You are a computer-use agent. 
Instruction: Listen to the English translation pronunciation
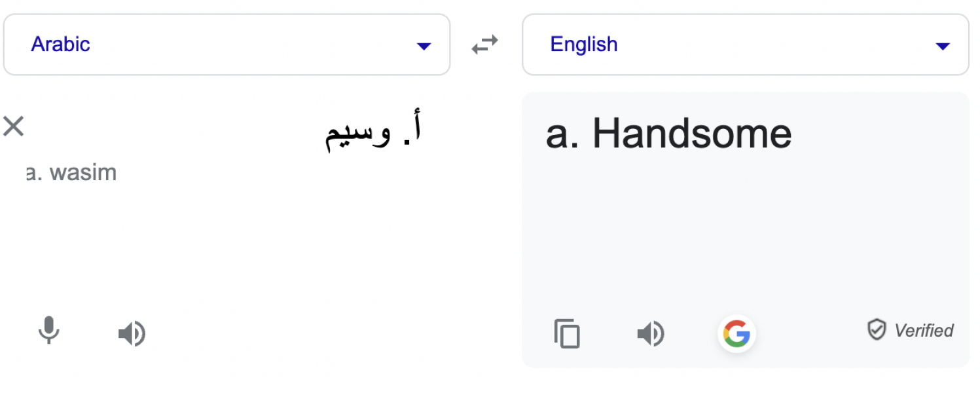click(650, 333)
